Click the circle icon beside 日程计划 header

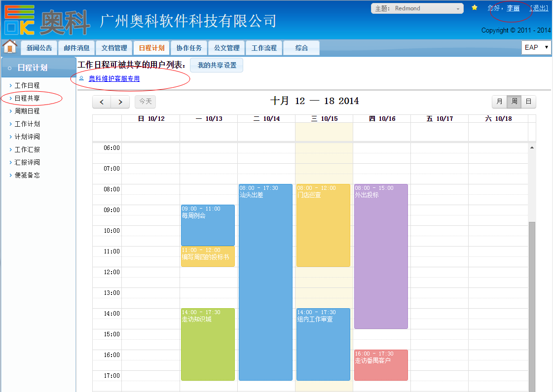point(10,68)
